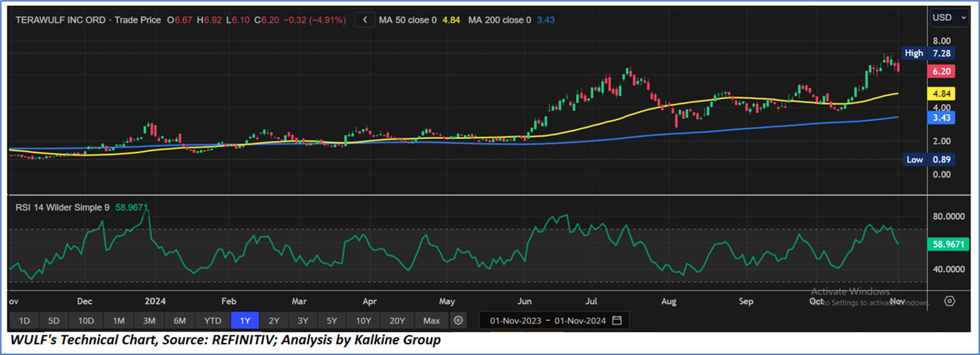Select the 1D time range

click(24, 320)
